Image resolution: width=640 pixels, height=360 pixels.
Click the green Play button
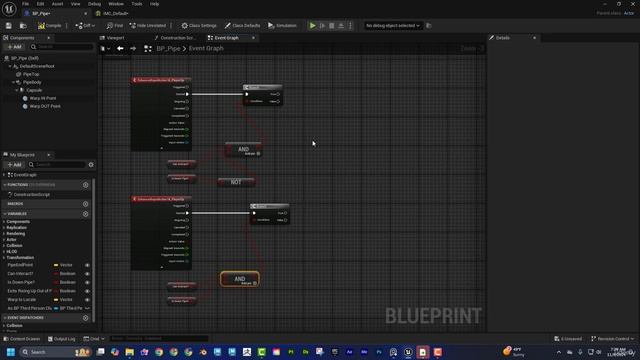(312, 26)
